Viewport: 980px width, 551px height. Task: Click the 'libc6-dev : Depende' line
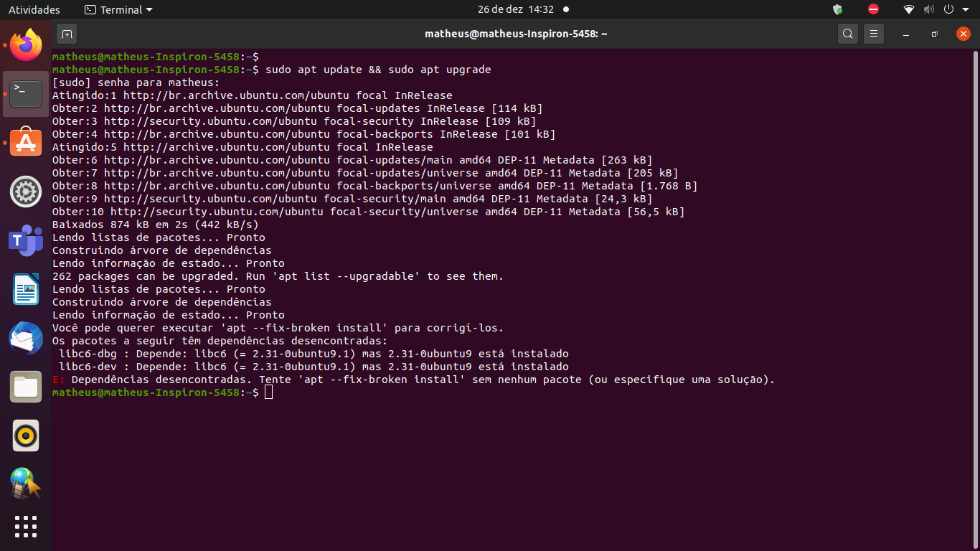tap(314, 367)
